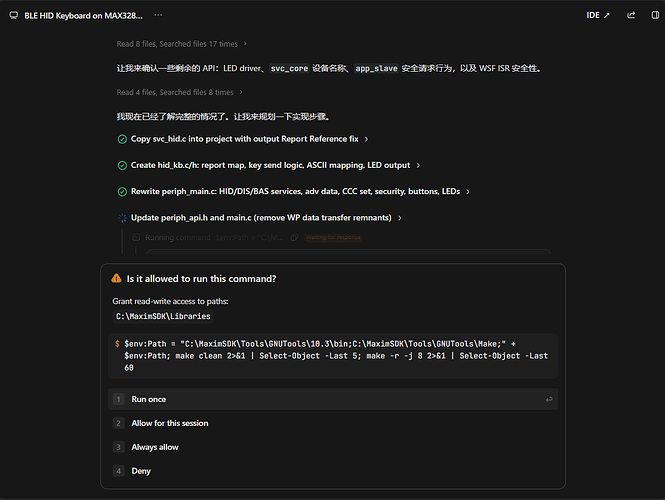Click the terminal icon next to Running command
The height and width of the screenshot is (500, 665).
pyautogui.click(x=136, y=237)
